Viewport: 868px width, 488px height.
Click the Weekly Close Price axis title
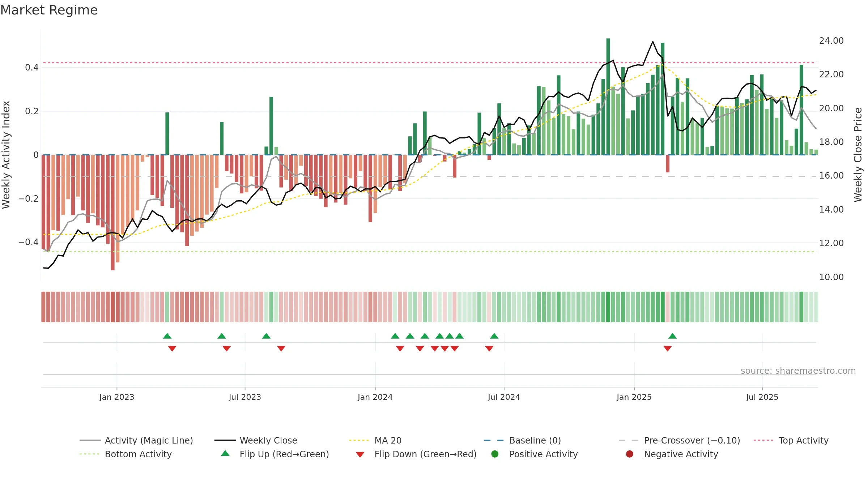coord(858,155)
